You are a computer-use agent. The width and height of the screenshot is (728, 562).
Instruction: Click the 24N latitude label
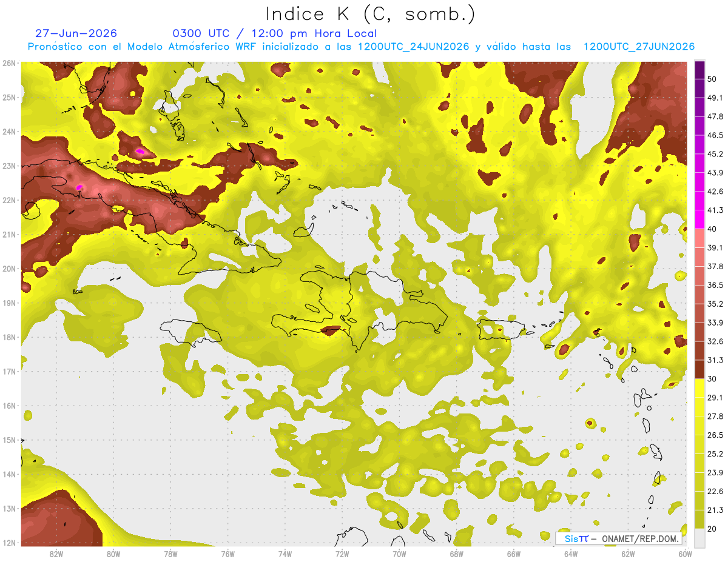tap(8, 132)
